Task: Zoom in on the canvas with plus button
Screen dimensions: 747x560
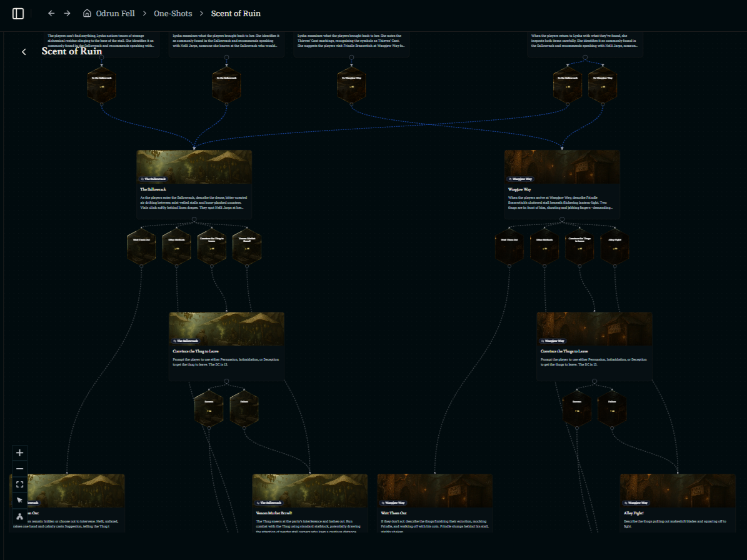Action: pos(19,452)
